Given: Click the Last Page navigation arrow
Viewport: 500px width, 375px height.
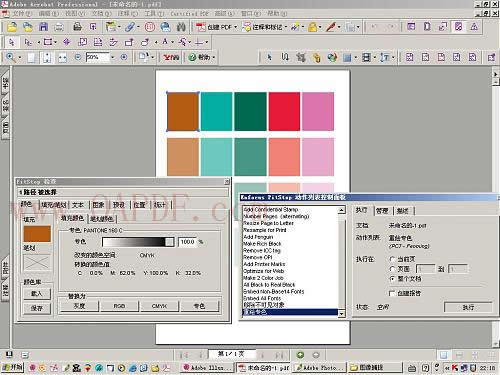Looking at the screenshot, I should [x=279, y=355].
